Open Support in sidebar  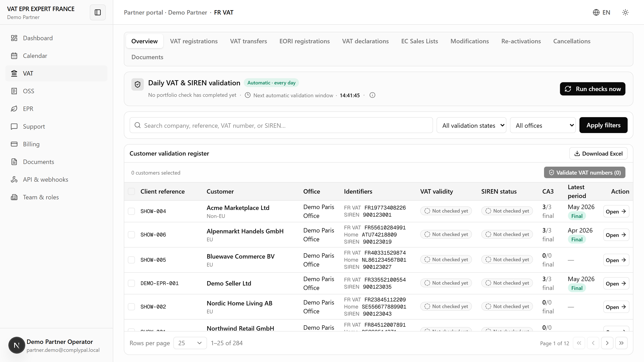[x=56, y=126]
